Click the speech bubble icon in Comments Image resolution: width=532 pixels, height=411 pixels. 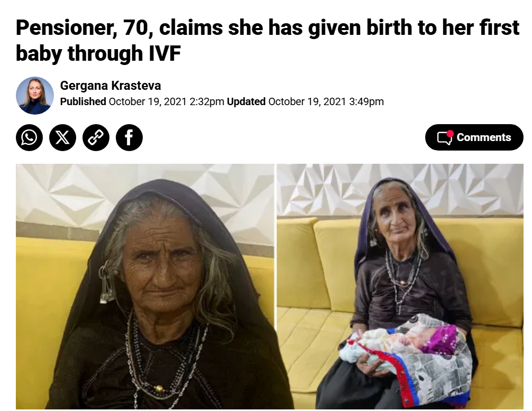pos(444,138)
